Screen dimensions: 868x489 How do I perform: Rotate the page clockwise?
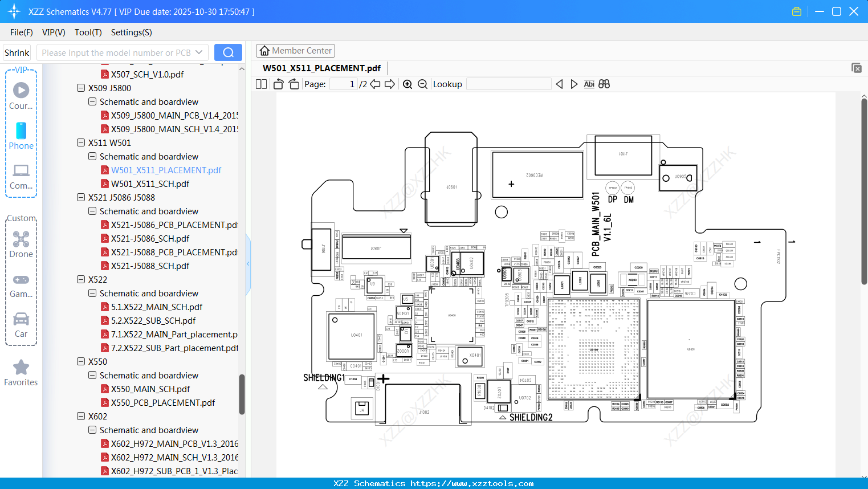click(x=294, y=84)
